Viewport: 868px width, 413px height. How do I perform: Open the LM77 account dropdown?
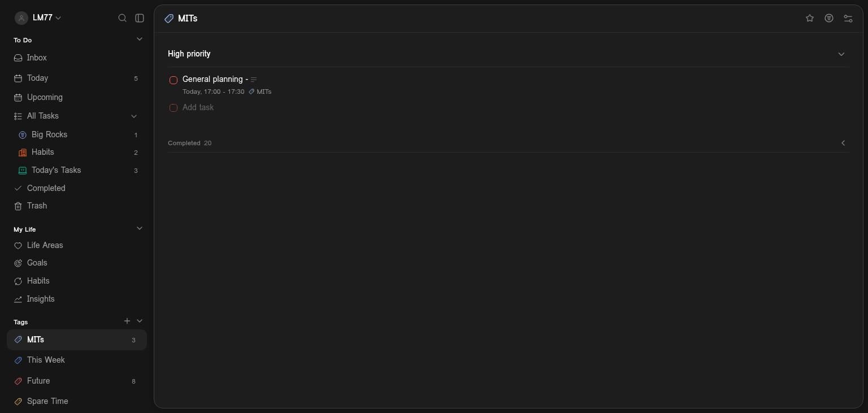click(x=38, y=18)
